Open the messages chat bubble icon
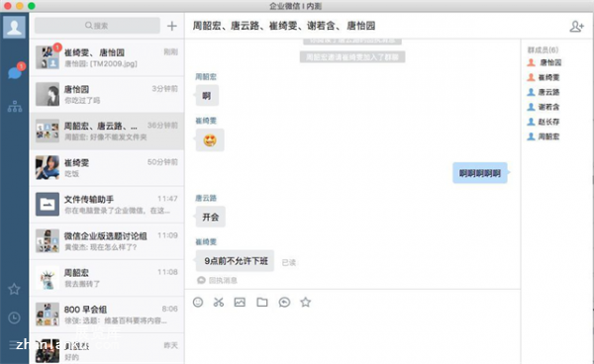The image size is (594, 364). coord(15,72)
